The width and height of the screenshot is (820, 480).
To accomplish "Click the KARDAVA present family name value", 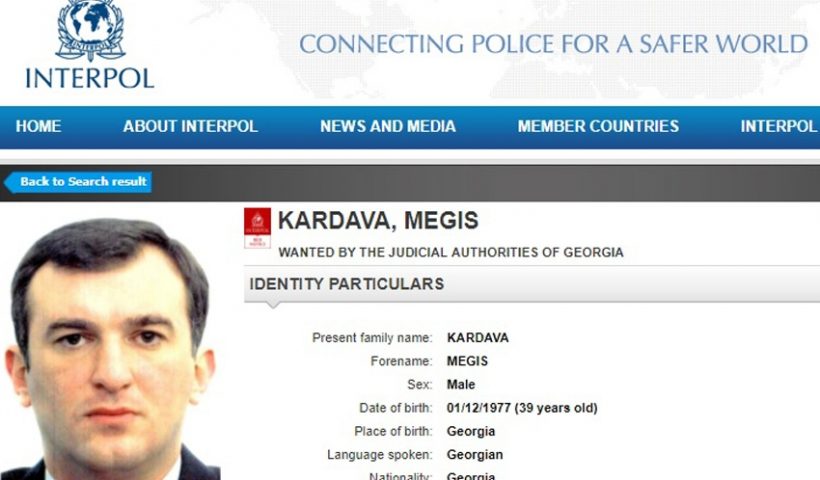I will 477,338.
